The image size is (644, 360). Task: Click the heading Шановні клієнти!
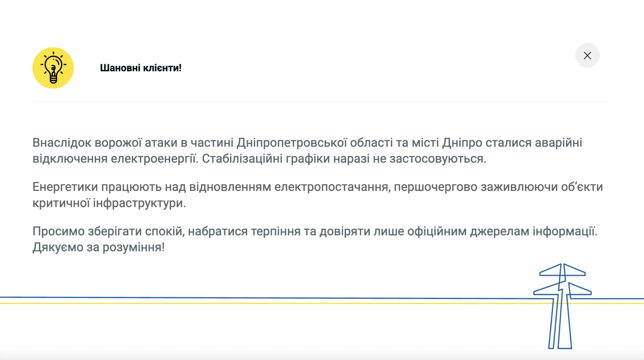(141, 68)
